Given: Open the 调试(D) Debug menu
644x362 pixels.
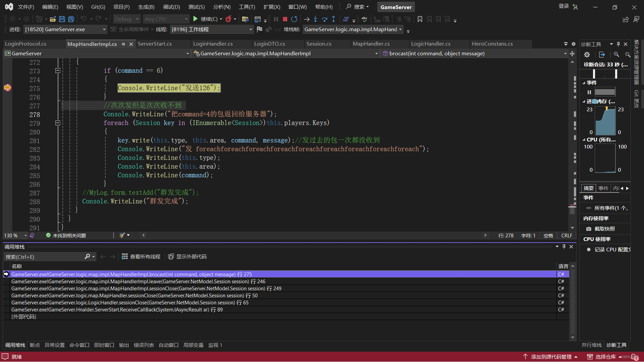Looking at the screenshot, I should point(171,7).
